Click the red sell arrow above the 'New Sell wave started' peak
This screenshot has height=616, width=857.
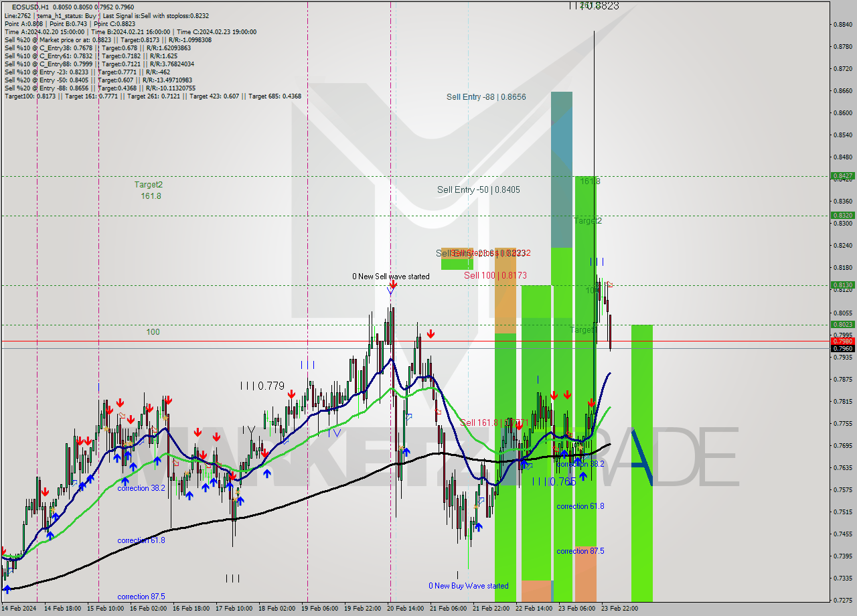(x=392, y=285)
